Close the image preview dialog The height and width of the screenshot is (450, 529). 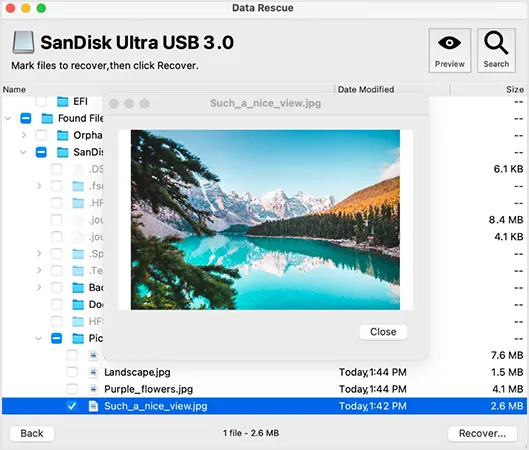pyautogui.click(x=383, y=332)
